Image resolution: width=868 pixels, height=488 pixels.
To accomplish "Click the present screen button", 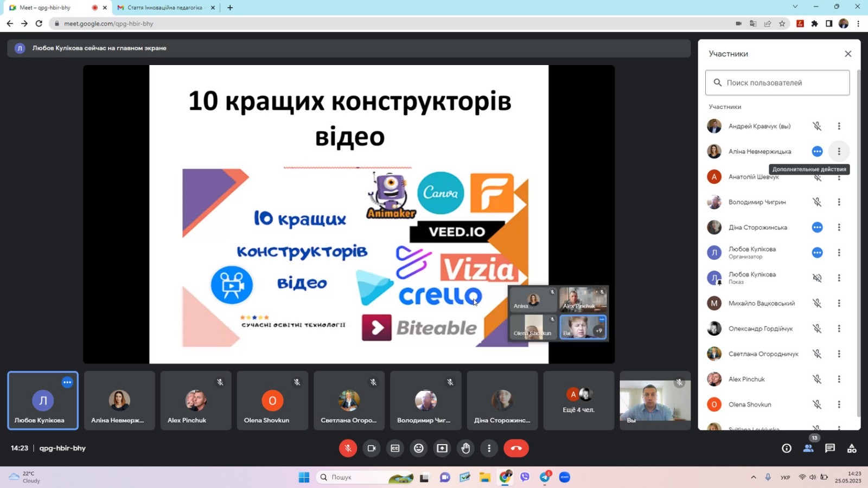I will click(442, 448).
